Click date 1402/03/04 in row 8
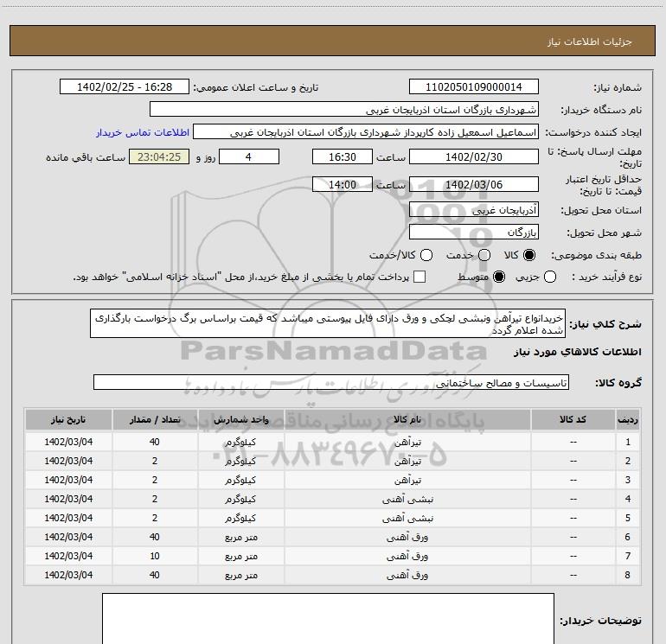 (x=68, y=575)
